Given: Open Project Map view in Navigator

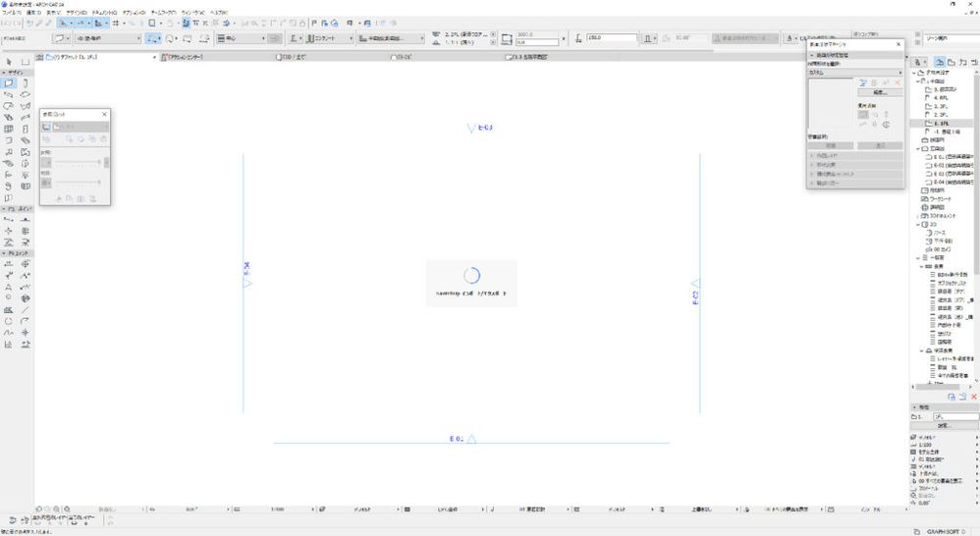Looking at the screenshot, I should coord(940,62).
